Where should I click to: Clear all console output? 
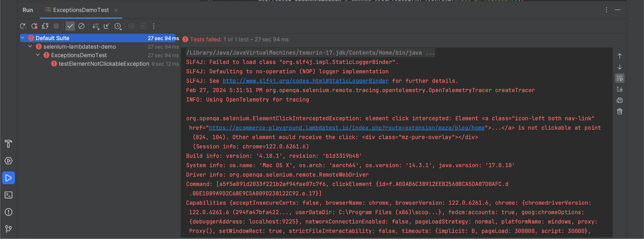[x=620, y=112]
